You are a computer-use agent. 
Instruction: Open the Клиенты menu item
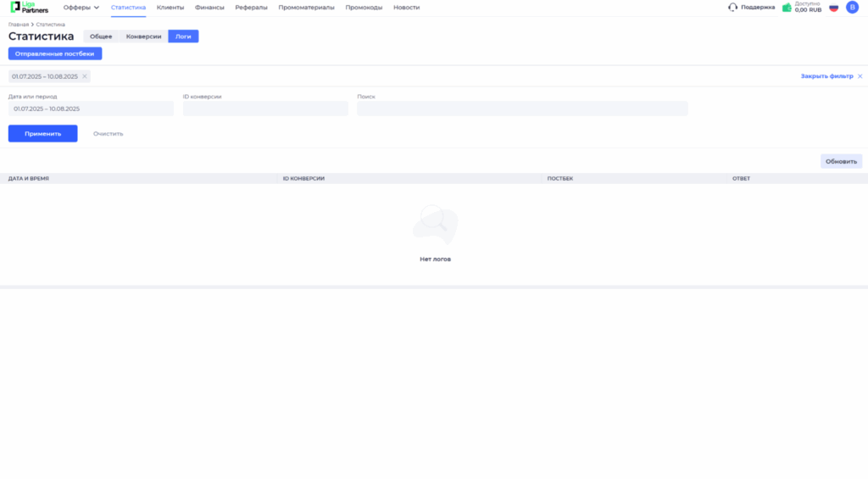tap(170, 8)
